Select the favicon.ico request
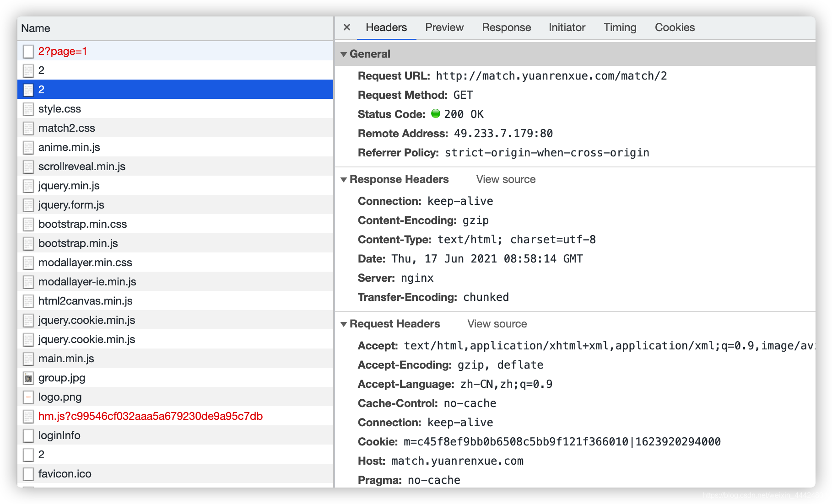Image resolution: width=832 pixels, height=504 pixels. click(175, 474)
